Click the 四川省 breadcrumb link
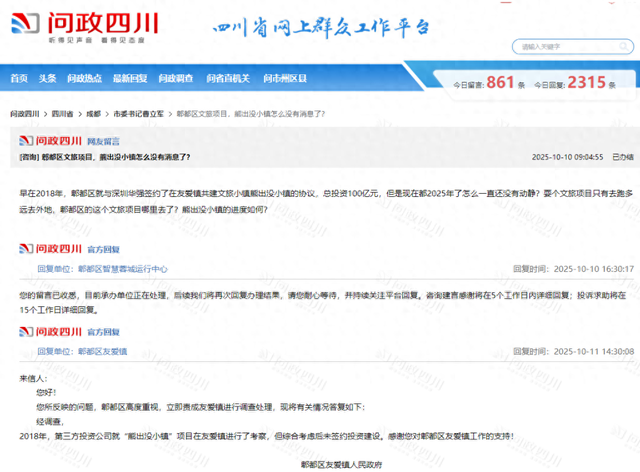 tap(62, 114)
